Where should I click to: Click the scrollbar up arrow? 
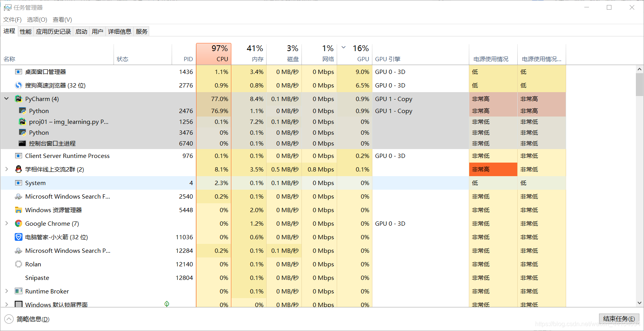pos(639,69)
